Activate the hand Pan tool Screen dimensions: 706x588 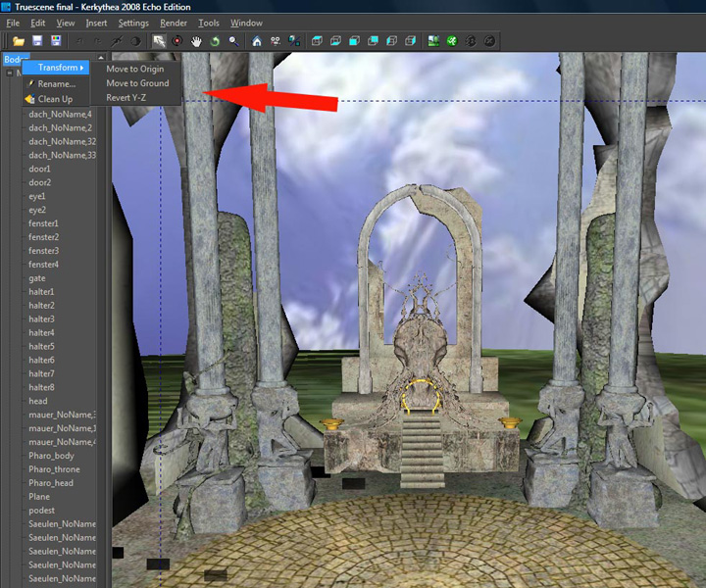point(196,41)
